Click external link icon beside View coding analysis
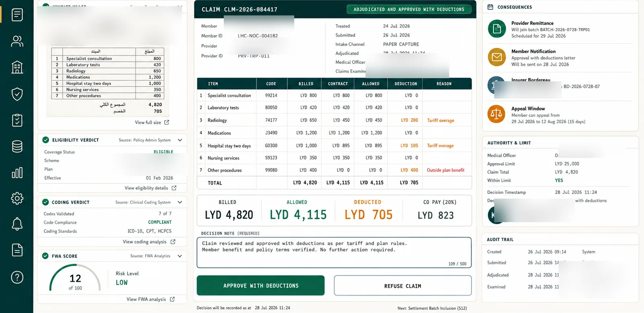 (x=173, y=242)
